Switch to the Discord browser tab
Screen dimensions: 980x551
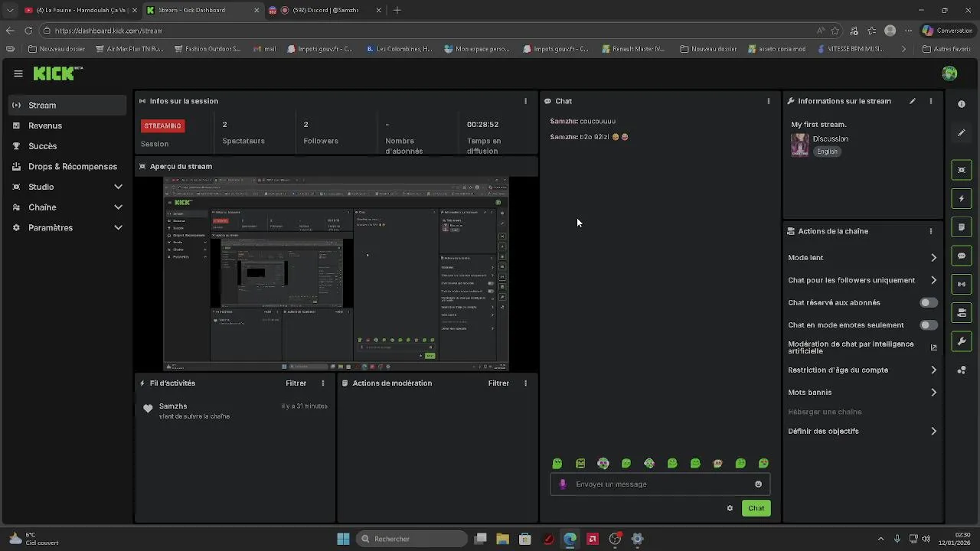[325, 10]
